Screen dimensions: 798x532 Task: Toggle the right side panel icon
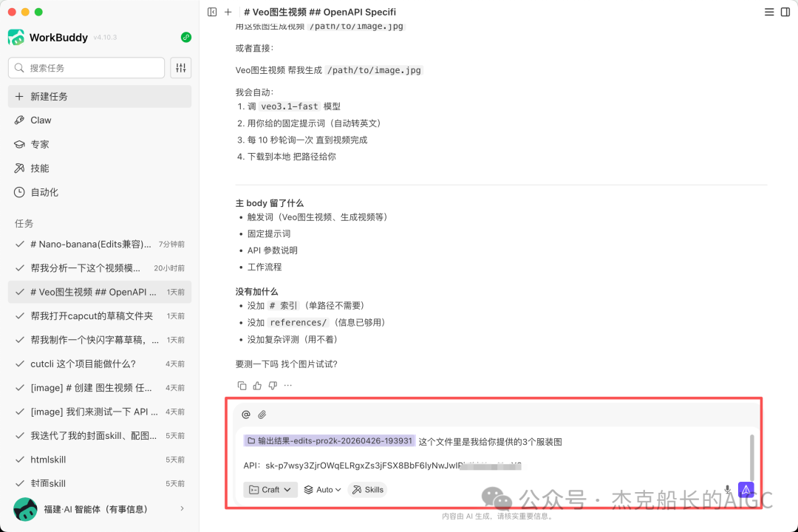pos(785,12)
